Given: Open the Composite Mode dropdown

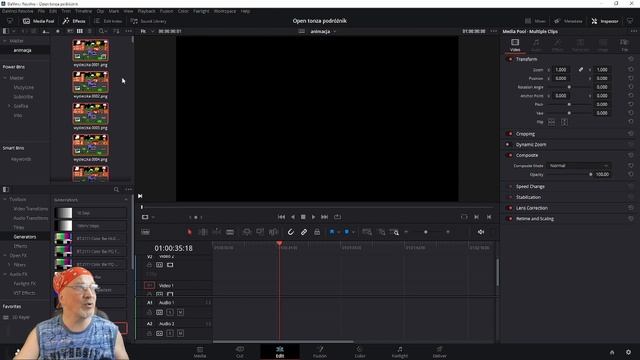Looking at the screenshot, I should [578, 166].
